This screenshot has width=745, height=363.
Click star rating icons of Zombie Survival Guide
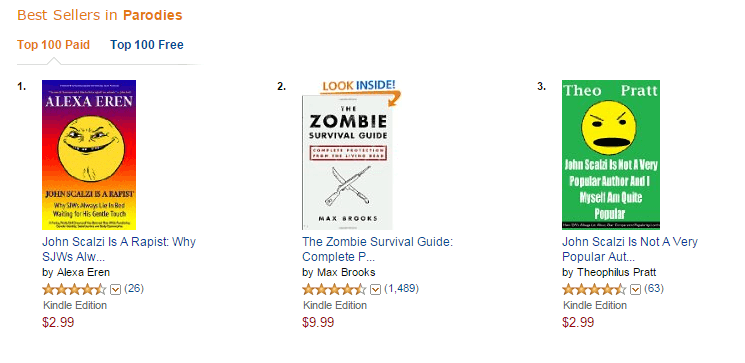click(334, 289)
